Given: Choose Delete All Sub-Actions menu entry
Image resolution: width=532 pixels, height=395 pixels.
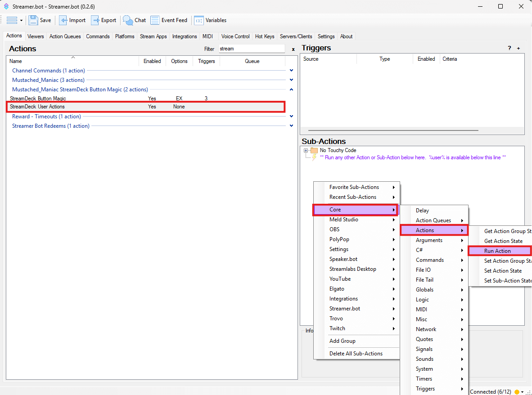Looking at the screenshot, I should 356,354.
